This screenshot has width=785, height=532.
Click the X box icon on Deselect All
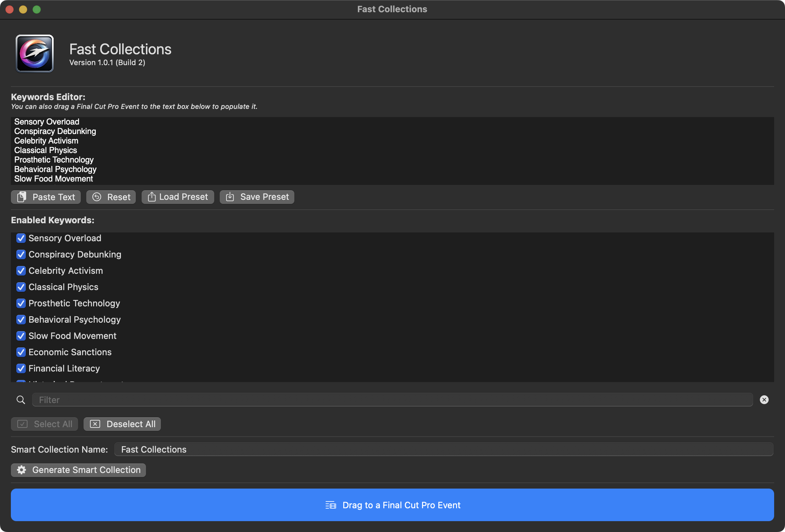pos(95,424)
